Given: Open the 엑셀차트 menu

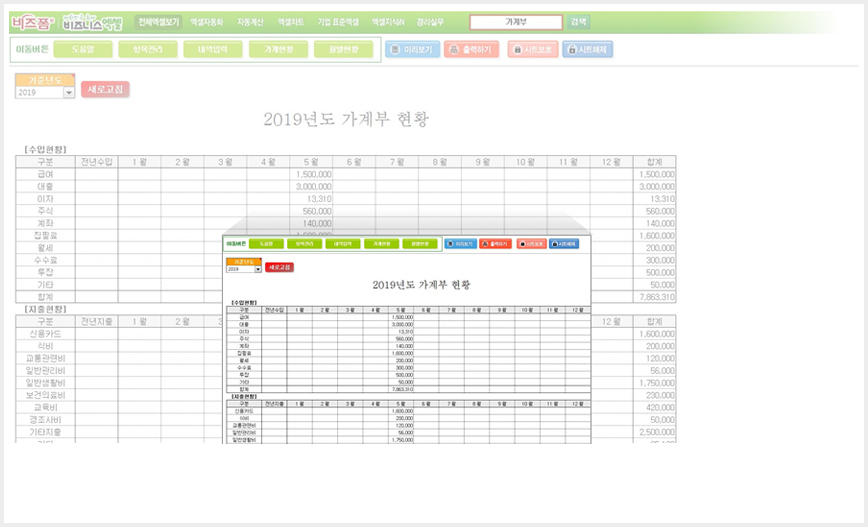Looking at the screenshot, I should (291, 22).
